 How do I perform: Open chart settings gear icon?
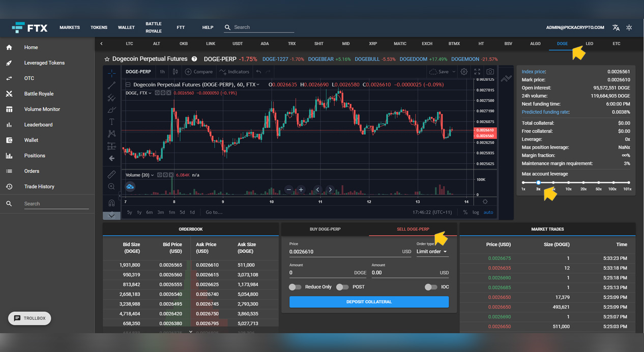click(x=464, y=72)
